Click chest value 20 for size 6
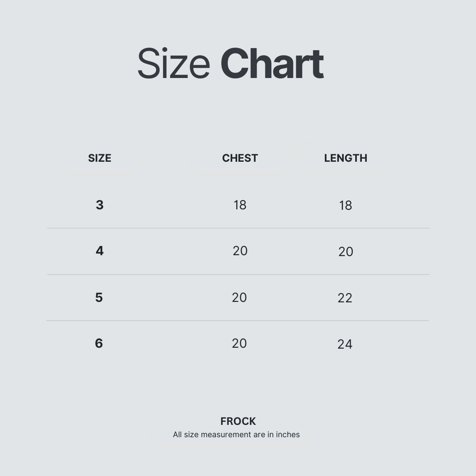 point(239,343)
